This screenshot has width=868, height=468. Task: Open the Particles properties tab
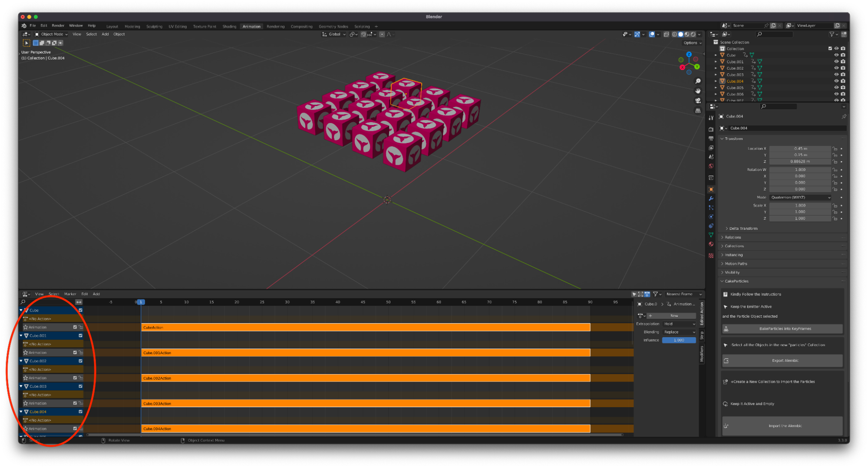(711, 207)
